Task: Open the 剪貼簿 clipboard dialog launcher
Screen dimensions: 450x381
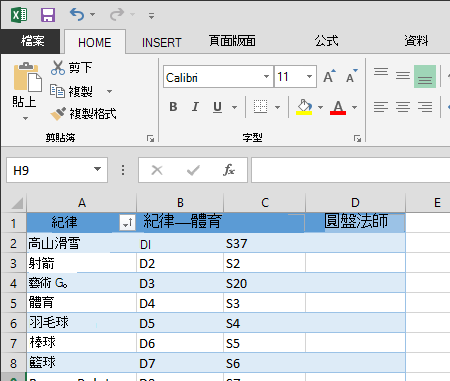Action: point(151,138)
